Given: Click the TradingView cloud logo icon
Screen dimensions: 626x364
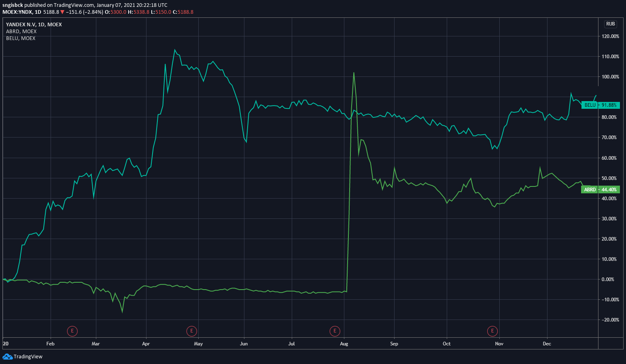Looking at the screenshot, I should (7, 356).
